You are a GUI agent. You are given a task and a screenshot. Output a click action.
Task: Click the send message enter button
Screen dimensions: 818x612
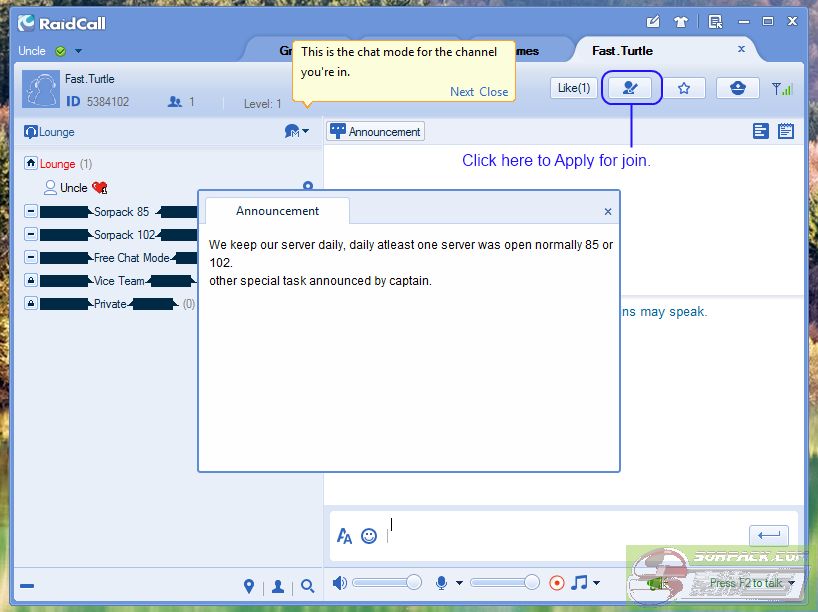coord(768,535)
